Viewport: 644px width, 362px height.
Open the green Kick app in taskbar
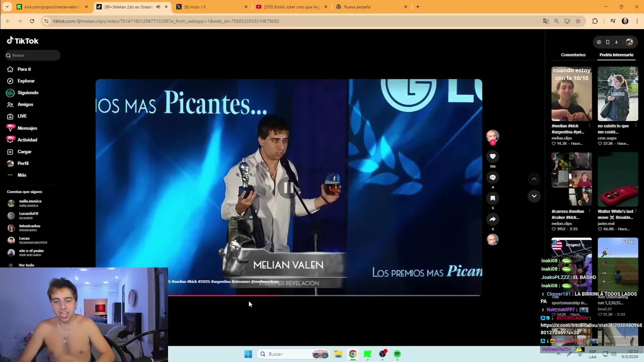coord(368,354)
